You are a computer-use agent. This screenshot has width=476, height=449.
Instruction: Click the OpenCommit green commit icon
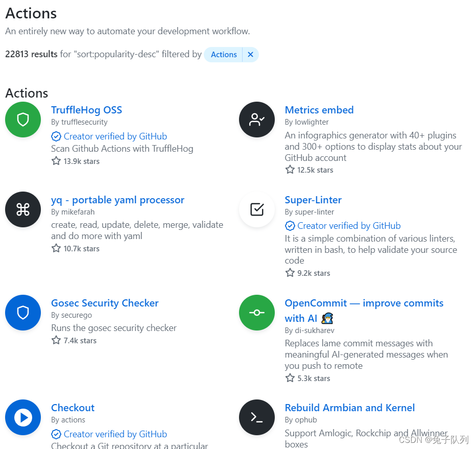(x=257, y=313)
